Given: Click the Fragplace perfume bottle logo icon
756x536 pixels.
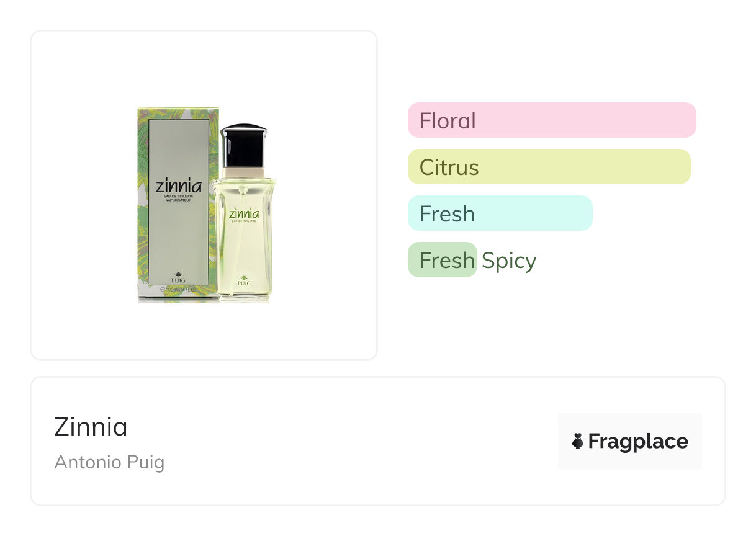Looking at the screenshot, I should click(577, 441).
